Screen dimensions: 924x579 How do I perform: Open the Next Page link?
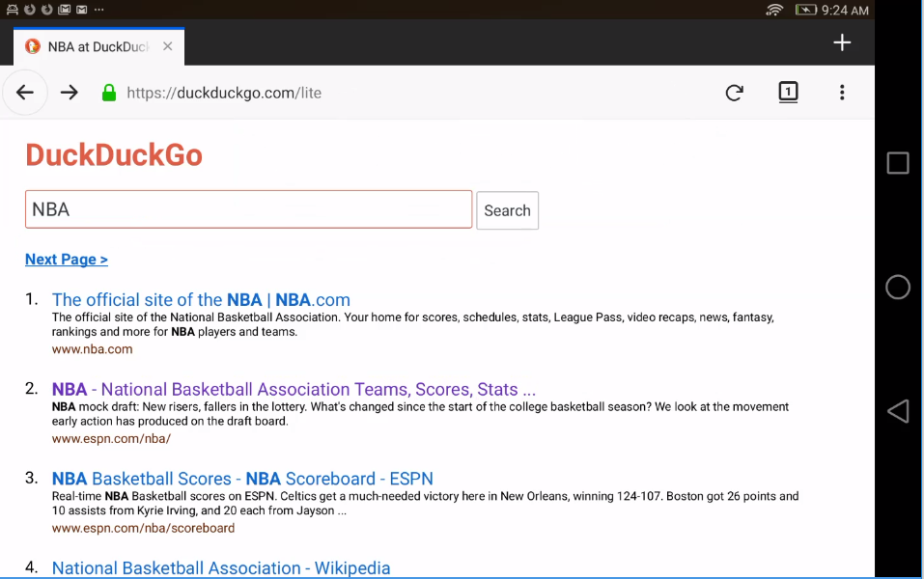click(x=66, y=259)
